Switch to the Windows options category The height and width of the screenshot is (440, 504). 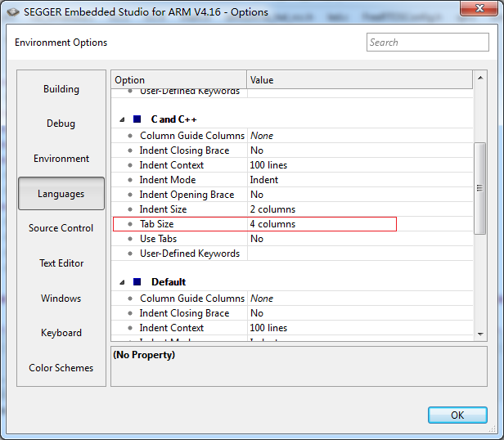(x=61, y=299)
